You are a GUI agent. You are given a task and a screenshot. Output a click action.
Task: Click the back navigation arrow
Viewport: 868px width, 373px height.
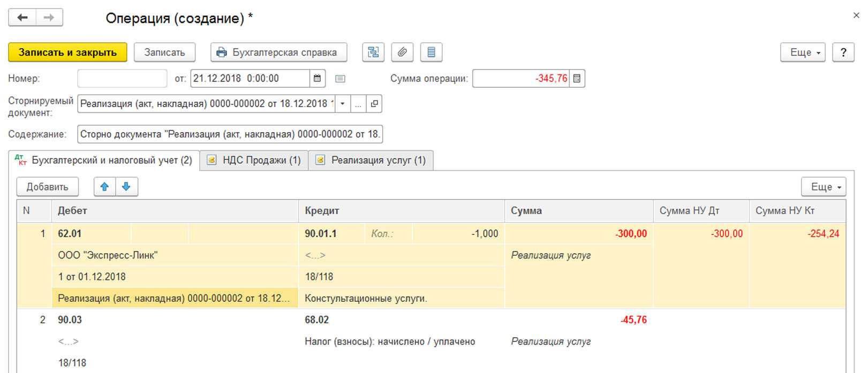click(x=22, y=18)
